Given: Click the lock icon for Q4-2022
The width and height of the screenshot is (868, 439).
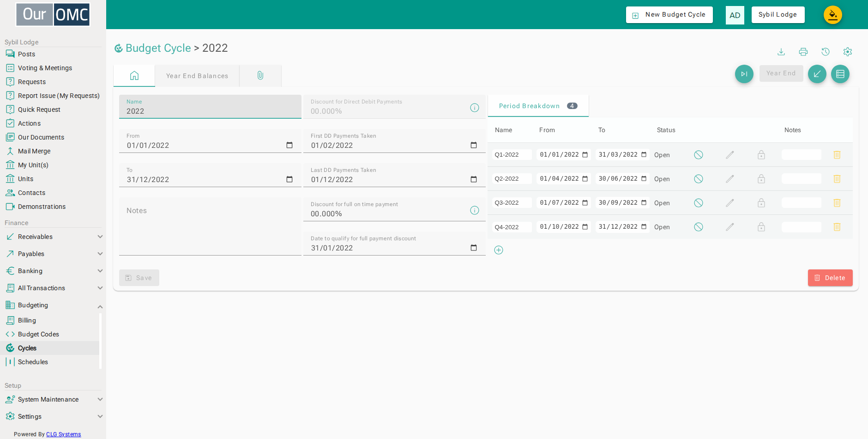Looking at the screenshot, I should [761, 227].
